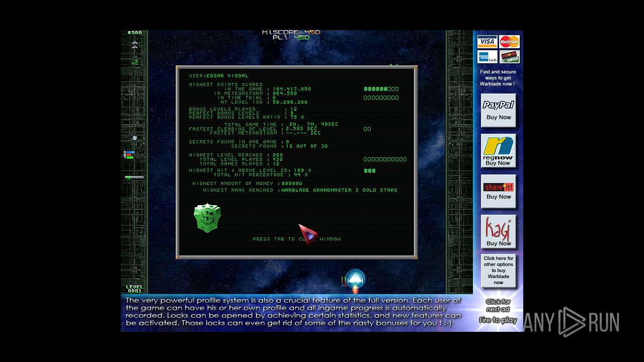Click for next ad text

(x=498, y=306)
